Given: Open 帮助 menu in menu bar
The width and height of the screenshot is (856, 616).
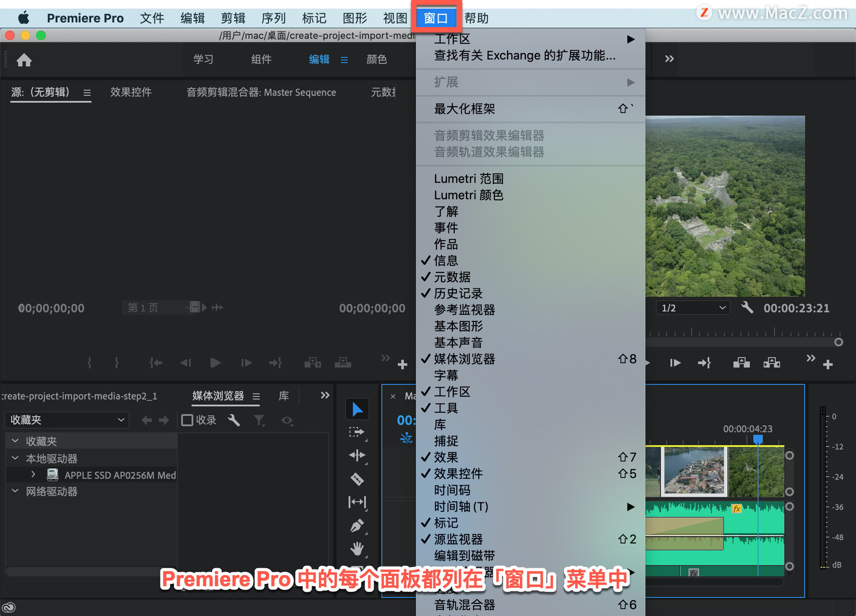Looking at the screenshot, I should (477, 18).
